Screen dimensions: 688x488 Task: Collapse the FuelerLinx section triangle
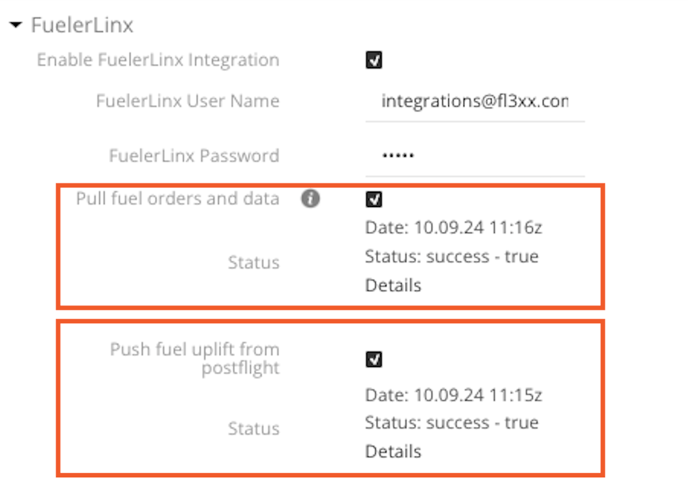(x=16, y=25)
